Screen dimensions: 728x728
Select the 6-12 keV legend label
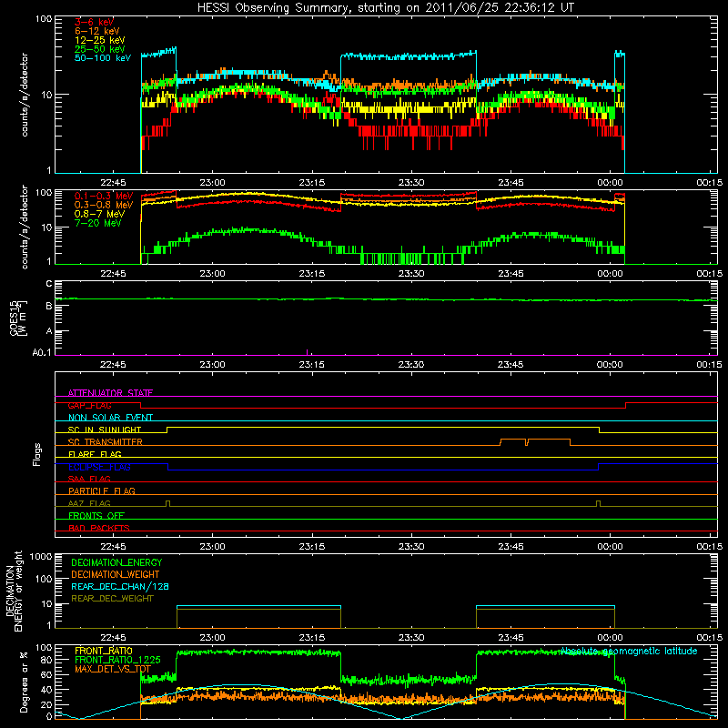click(97, 31)
